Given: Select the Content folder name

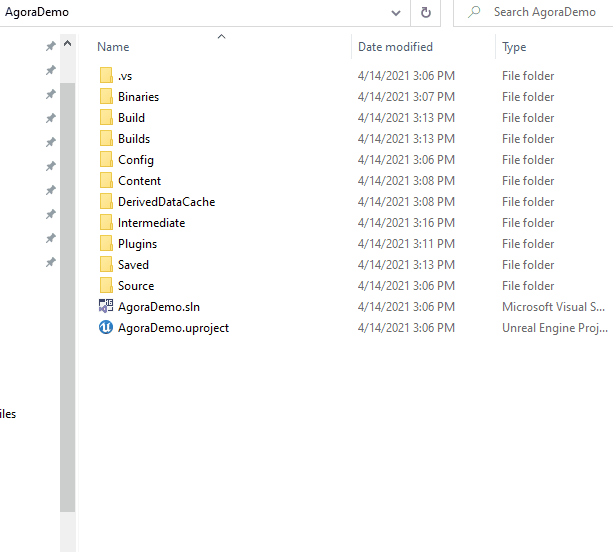Looking at the screenshot, I should [140, 181].
